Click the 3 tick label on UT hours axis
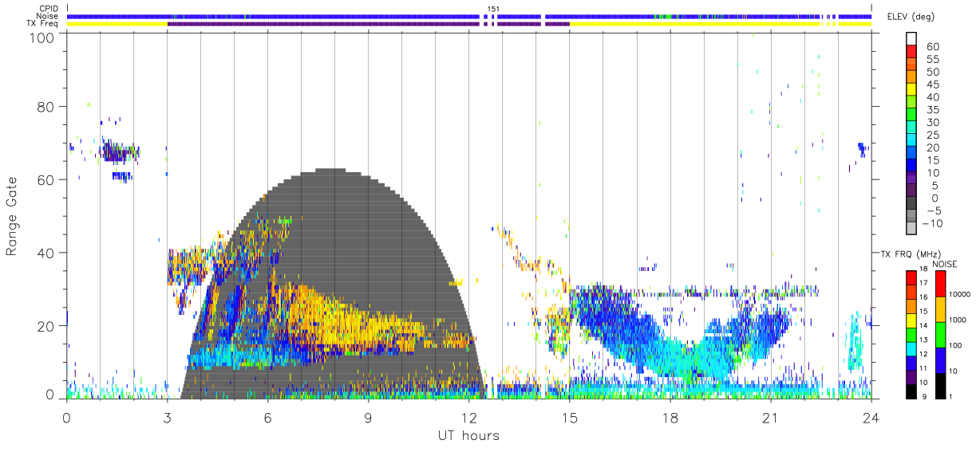This screenshot has width=980, height=452. click(x=167, y=417)
